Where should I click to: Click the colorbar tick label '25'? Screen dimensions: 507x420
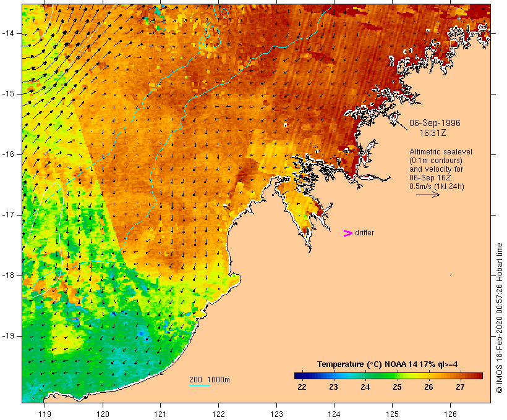(x=397, y=387)
